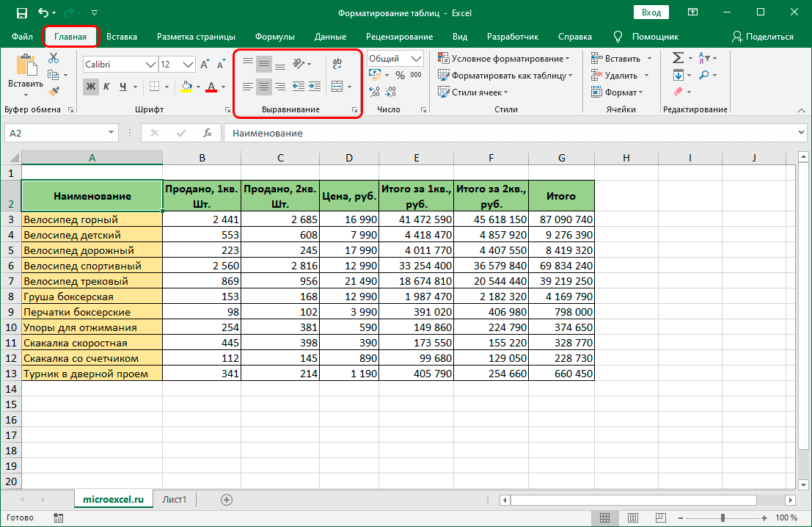
Task: Click the Format Painter brush icon
Action: click(x=54, y=91)
